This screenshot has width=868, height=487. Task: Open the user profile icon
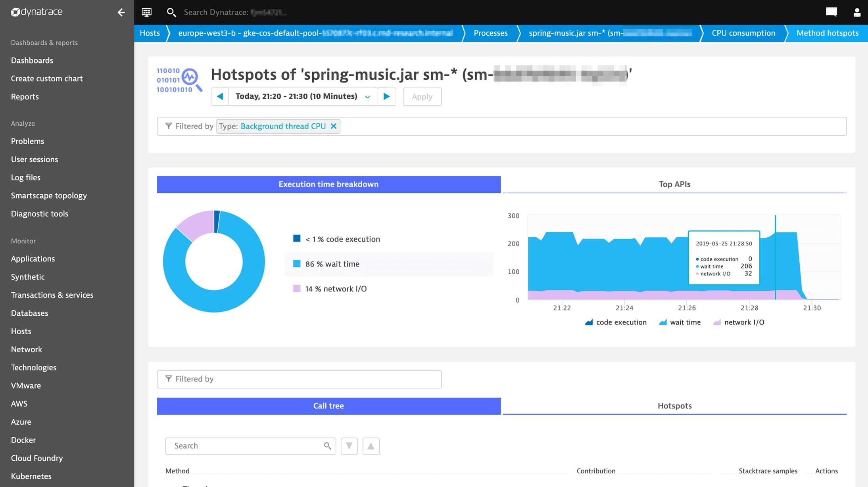pyautogui.click(x=857, y=12)
